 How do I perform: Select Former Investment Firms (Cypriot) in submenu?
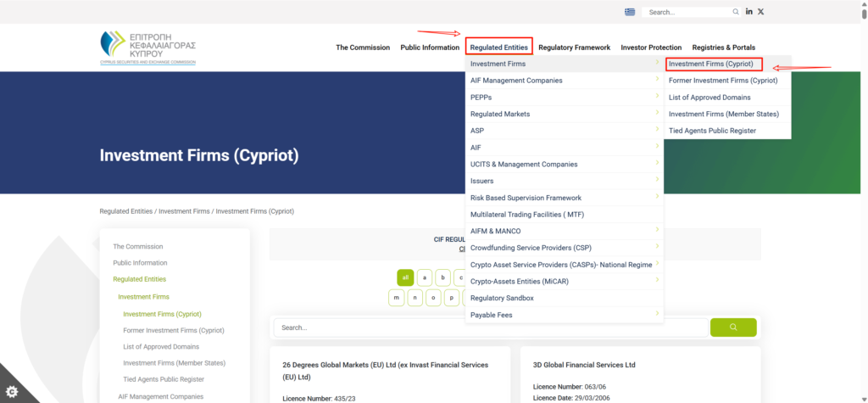coord(722,81)
